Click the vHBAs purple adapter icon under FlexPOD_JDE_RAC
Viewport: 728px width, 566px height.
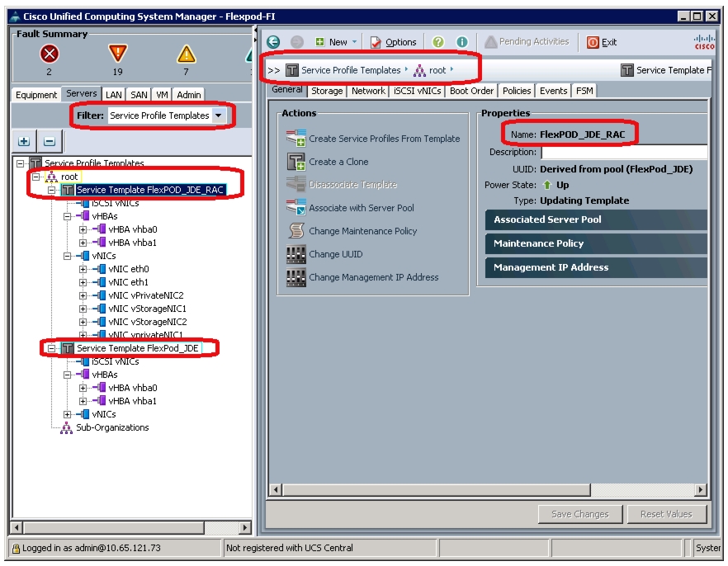click(x=83, y=216)
